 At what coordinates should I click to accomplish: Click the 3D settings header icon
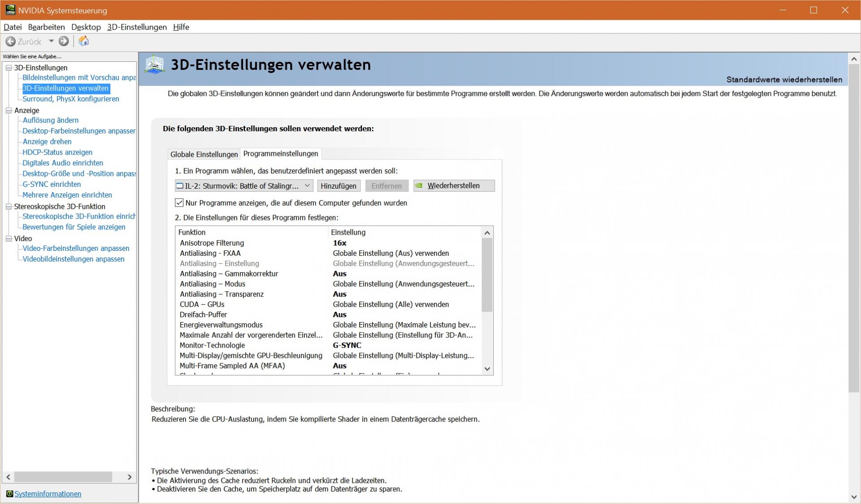pos(155,65)
